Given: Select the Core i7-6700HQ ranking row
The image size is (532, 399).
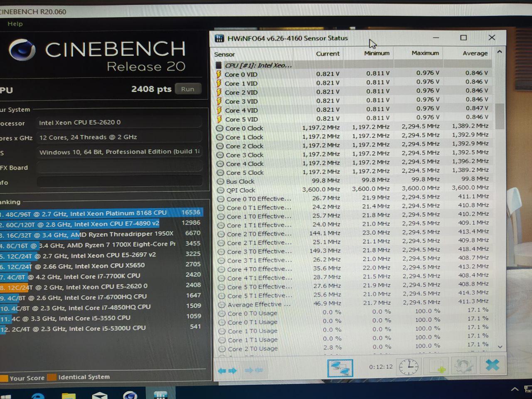Looking at the screenshot, I should (x=101, y=297).
